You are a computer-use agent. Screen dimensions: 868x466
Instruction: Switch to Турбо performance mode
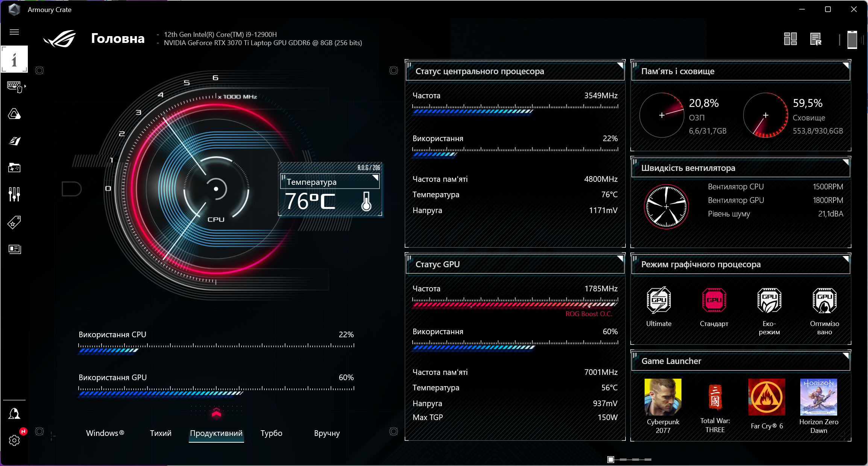271,433
